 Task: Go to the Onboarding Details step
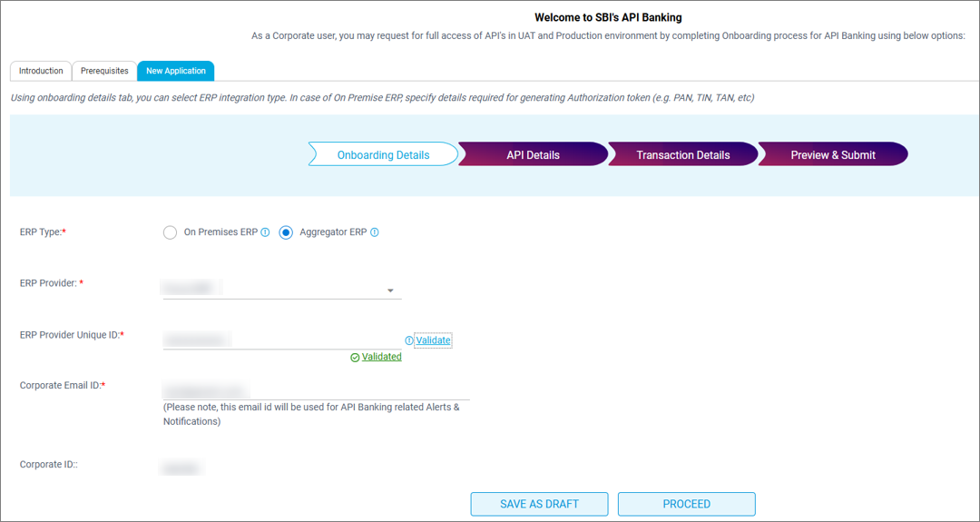pyautogui.click(x=383, y=155)
